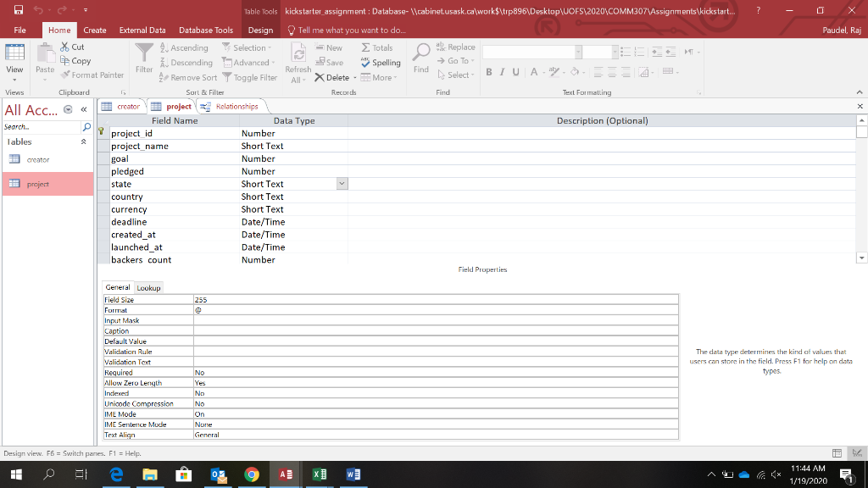Close the project tab with X
The height and width of the screenshot is (488, 868).
pos(860,106)
